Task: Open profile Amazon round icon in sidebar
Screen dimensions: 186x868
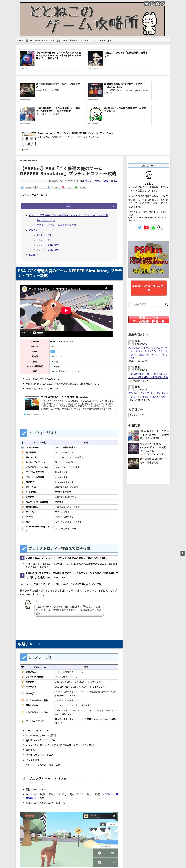Action: pyautogui.click(x=160, y=227)
